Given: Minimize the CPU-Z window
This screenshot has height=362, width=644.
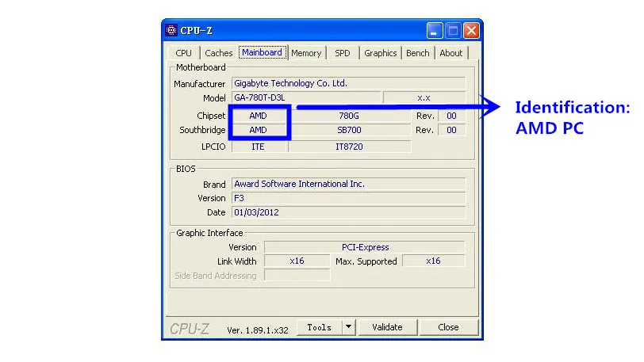Looking at the screenshot, I should click(x=434, y=31).
